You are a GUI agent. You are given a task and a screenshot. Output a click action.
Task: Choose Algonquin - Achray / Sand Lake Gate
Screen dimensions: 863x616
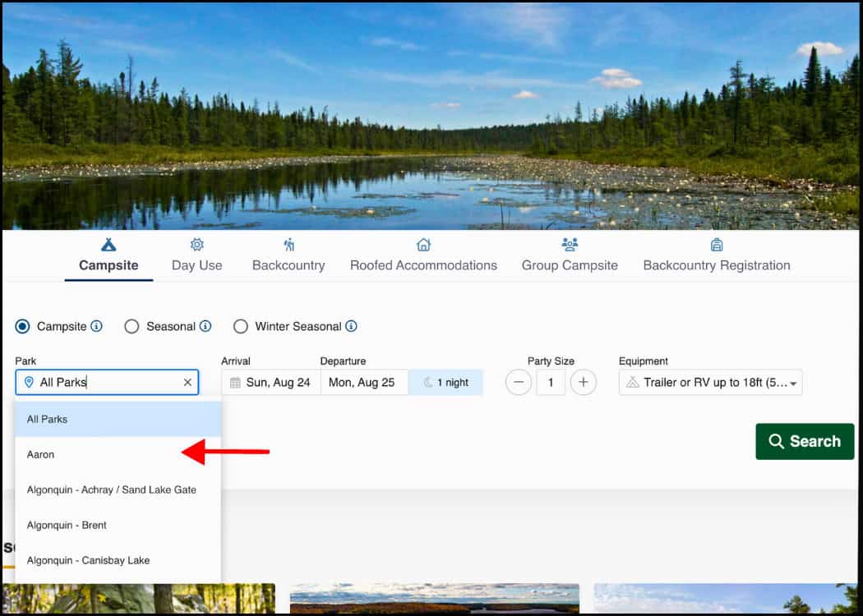(x=118, y=490)
